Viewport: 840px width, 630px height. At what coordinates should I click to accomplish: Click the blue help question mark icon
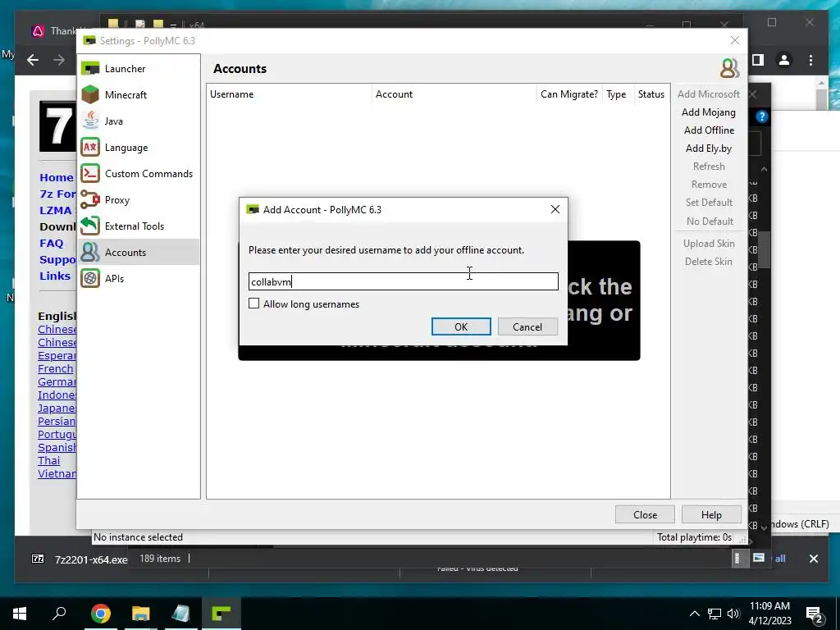762,116
